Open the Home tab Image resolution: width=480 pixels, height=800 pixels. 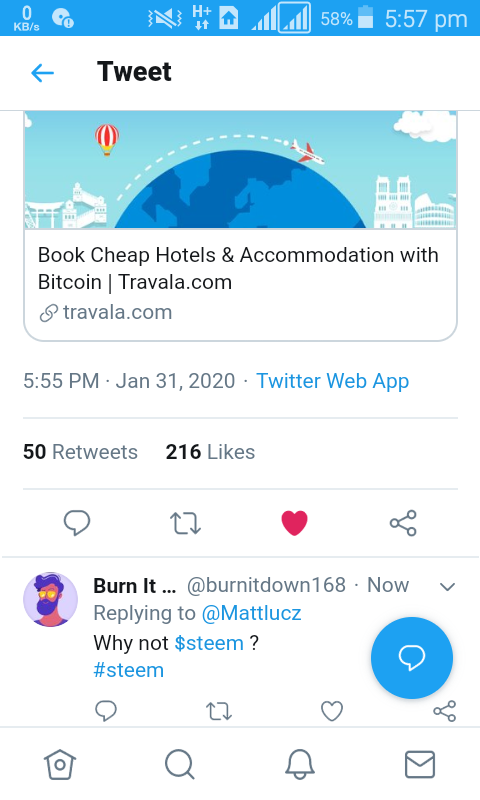60,765
